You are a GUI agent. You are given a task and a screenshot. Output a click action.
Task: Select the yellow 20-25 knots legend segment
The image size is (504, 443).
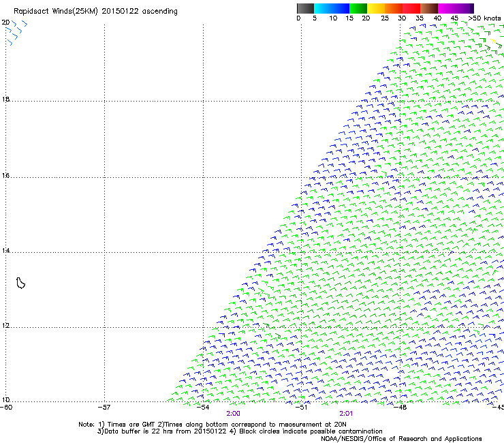[x=376, y=8]
